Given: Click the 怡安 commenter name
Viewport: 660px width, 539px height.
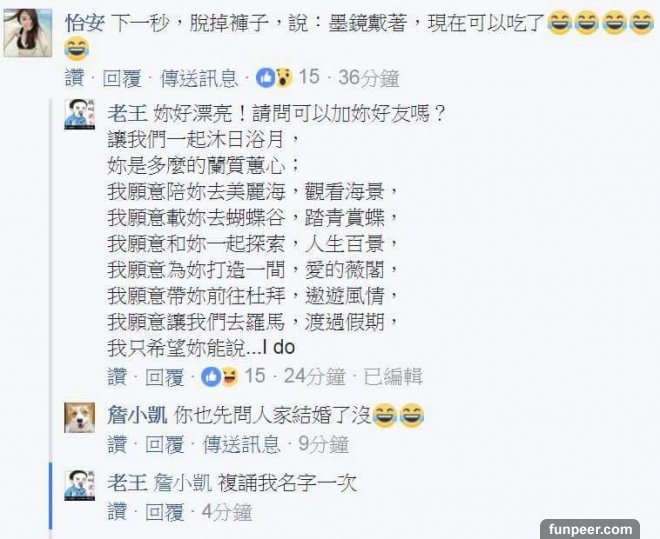Looking at the screenshot, I should coord(85,22).
